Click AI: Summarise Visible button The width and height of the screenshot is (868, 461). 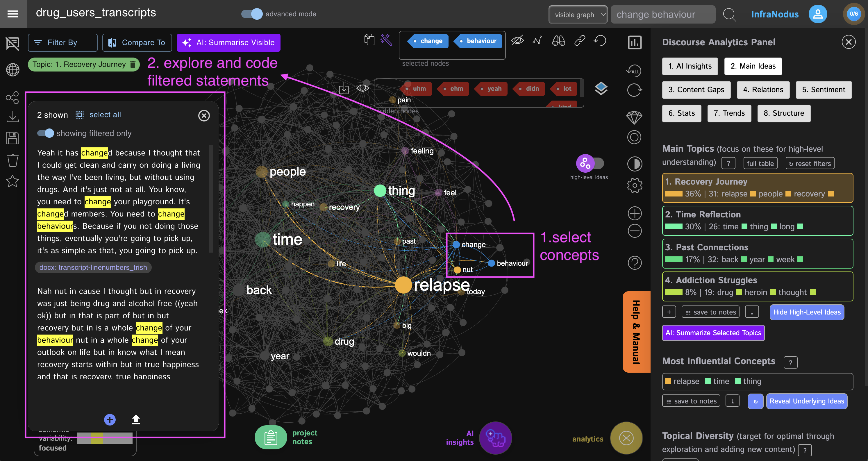tap(228, 42)
